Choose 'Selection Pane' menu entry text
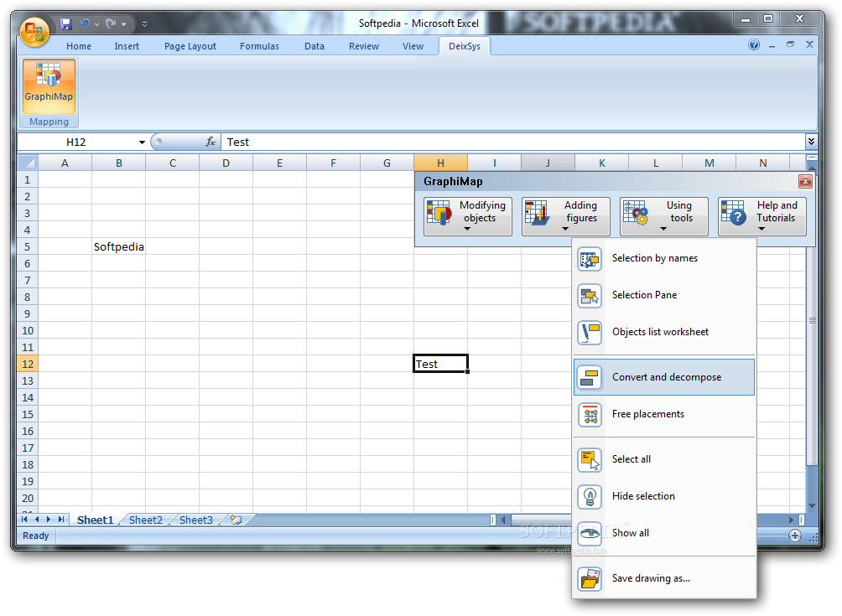 point(644,295)
